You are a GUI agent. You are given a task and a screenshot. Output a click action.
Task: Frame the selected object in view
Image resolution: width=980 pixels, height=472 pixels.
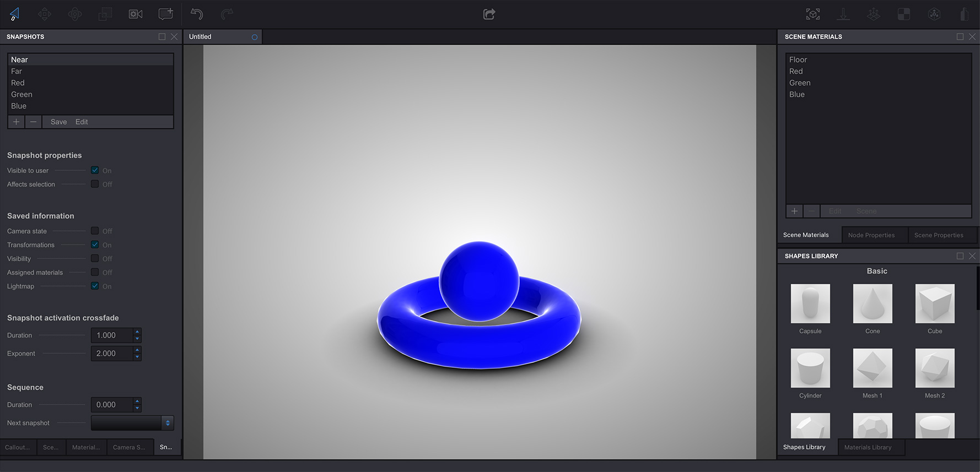coord(813,14)
